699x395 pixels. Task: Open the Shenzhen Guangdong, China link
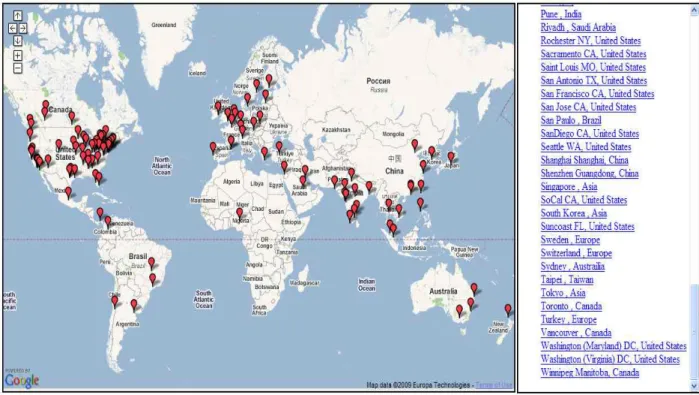click(589, 173)
